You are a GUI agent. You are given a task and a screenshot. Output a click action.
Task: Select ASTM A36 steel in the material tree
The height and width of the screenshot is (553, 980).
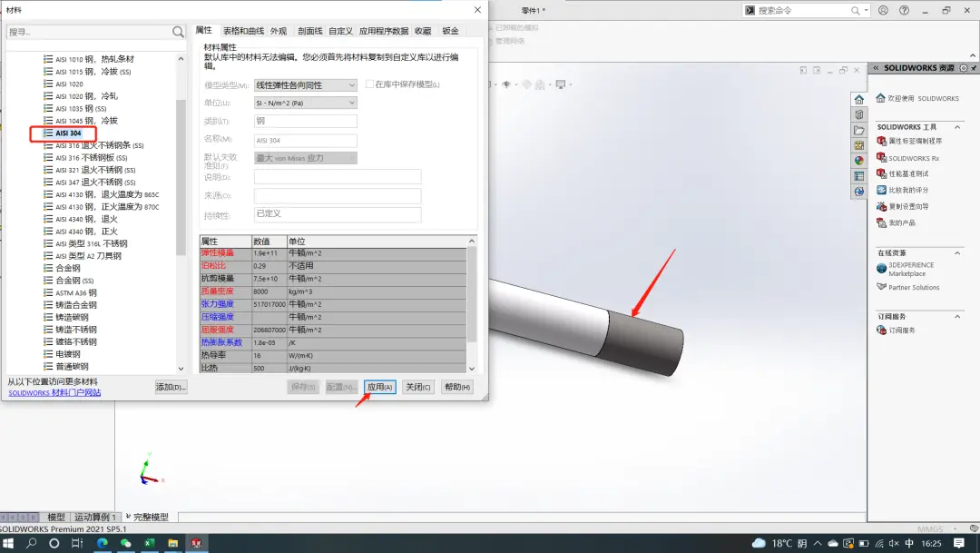pos(75,292)
